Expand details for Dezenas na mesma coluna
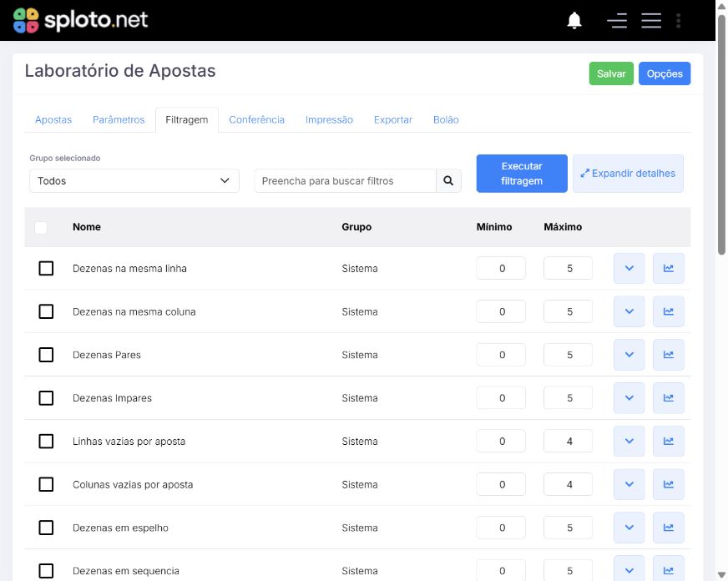Image resolution: width=728 pixels, height=581 pixels. pyautogui.click(x=629, y=311)
